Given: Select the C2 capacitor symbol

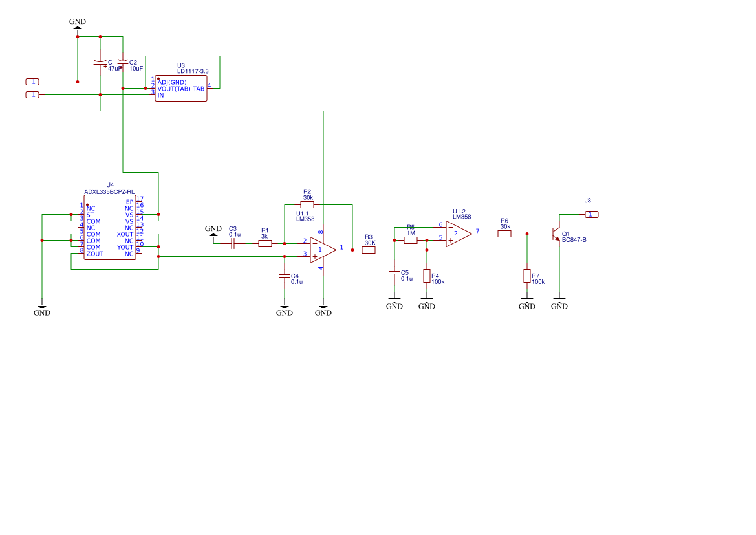Looking at the screenshot, I should tap(123, 63).
